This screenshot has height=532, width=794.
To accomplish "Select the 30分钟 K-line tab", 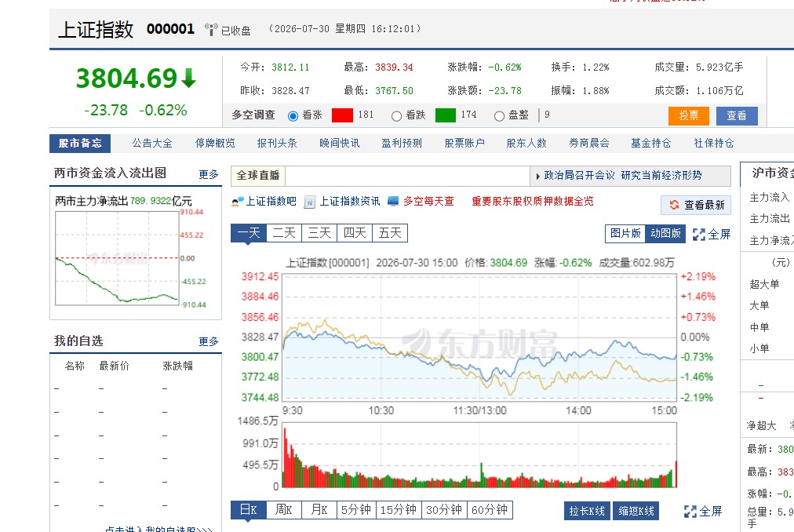I will click(x=443, y=510).
